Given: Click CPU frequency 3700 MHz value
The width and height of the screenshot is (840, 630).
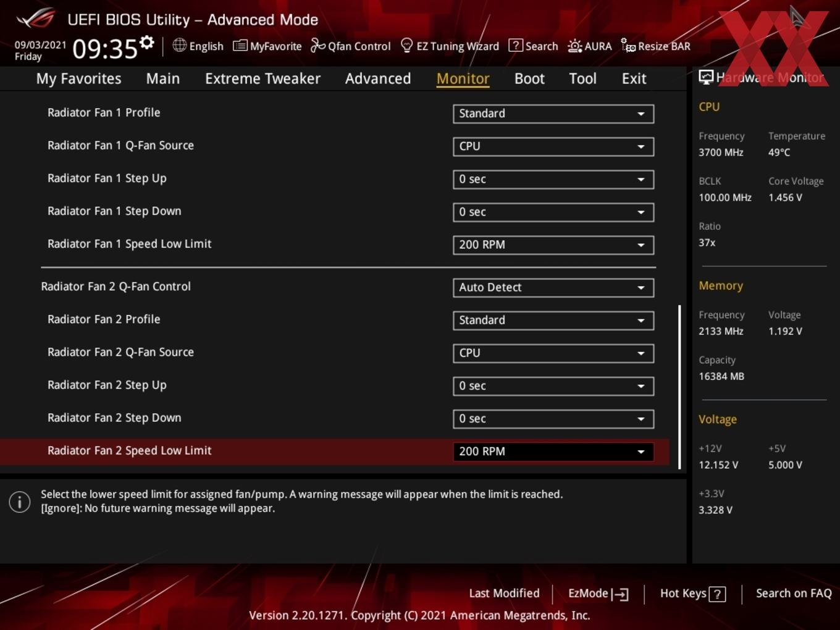Looking at the screenshot, I should [721, 152].
